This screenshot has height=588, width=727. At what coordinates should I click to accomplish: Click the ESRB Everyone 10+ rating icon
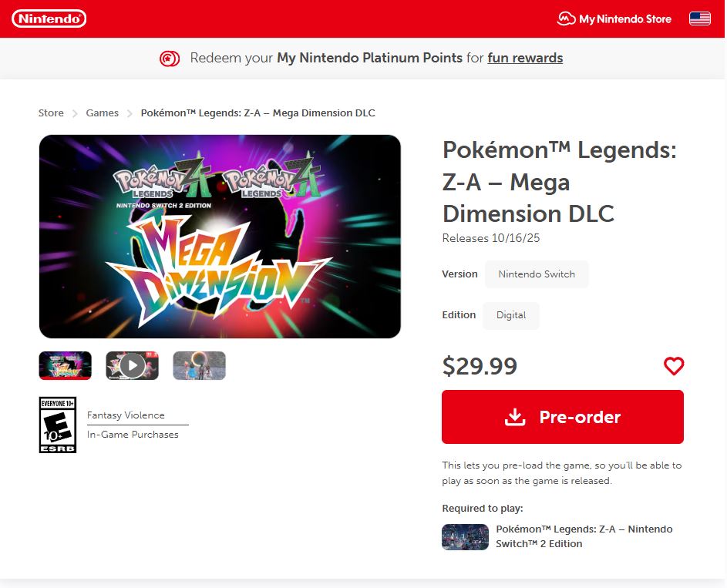pyautogui.click(x=58, y=425)
